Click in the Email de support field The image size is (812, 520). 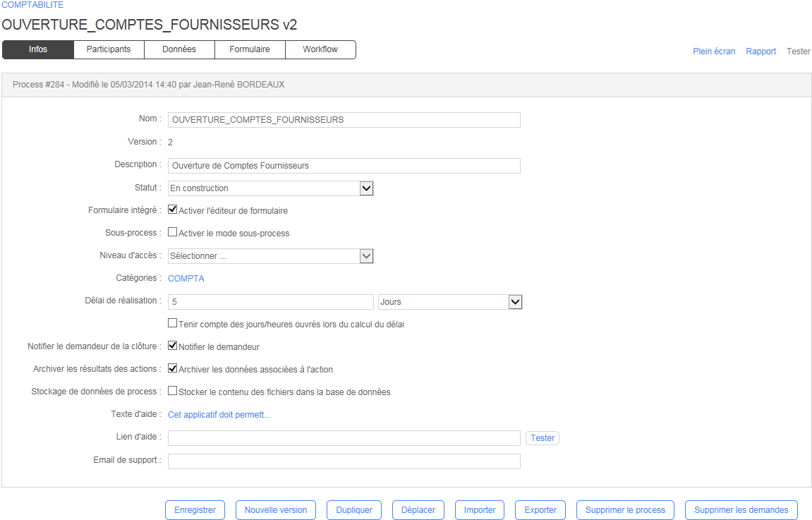344,461
